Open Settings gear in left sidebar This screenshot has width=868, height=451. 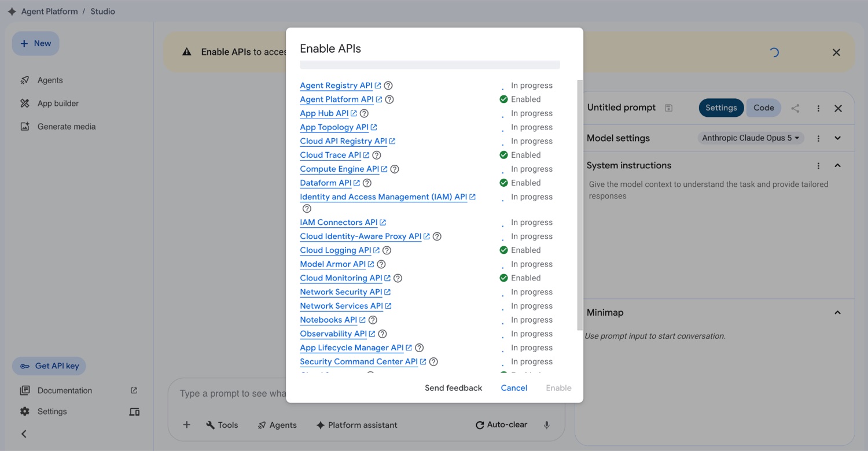click(x=24, y=412)
